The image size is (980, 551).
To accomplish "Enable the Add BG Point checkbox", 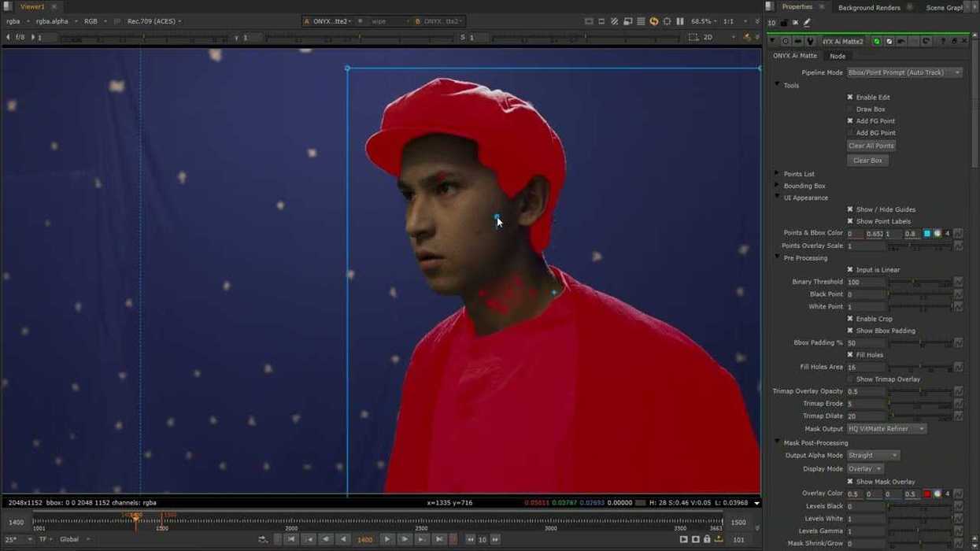I will pyautogui.click(x=850, y=133).
